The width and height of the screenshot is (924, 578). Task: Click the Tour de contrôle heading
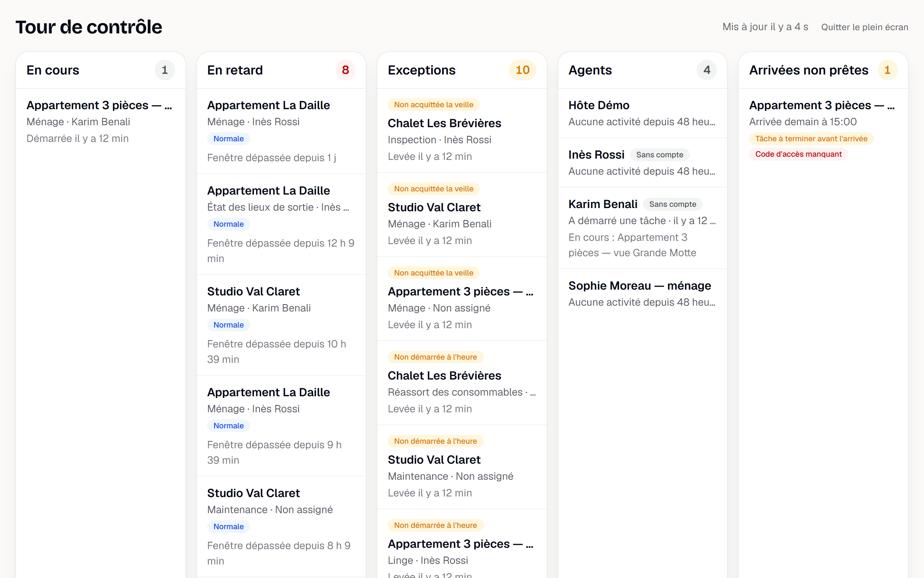tap(89, 27)
